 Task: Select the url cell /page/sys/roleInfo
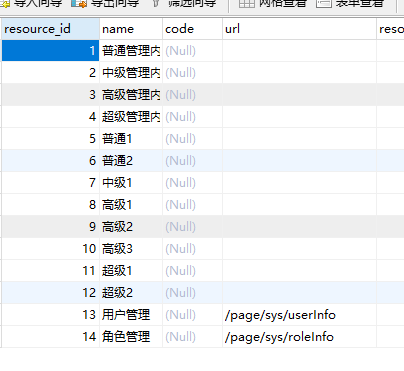click(299, 337)
